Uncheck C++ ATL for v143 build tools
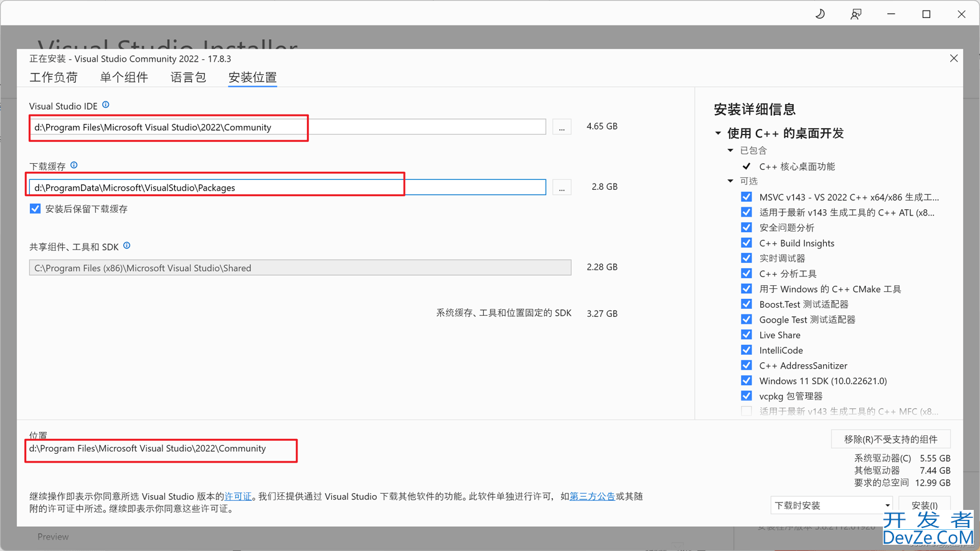This screenshot has width=980, height=551. (747, 212)
